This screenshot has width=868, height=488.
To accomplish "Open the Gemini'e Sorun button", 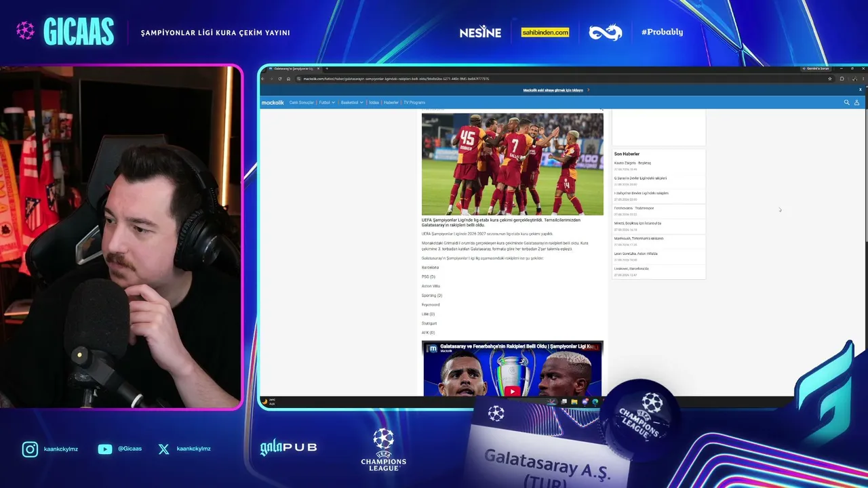I will 816,68.
